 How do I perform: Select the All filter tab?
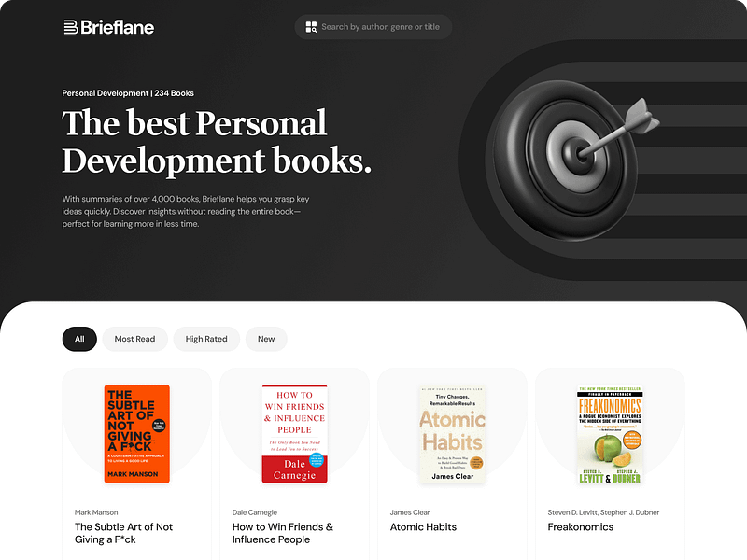click(x=79, y=339)
